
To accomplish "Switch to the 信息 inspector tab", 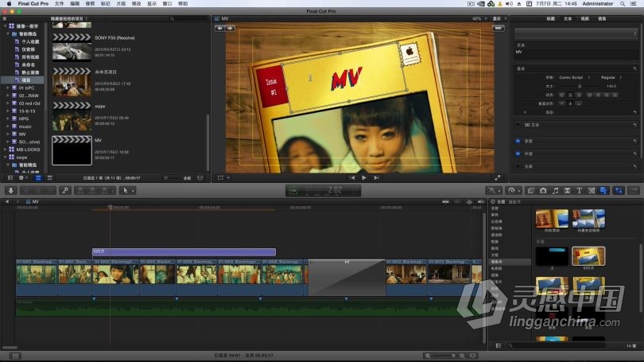I will pos(602,18).
